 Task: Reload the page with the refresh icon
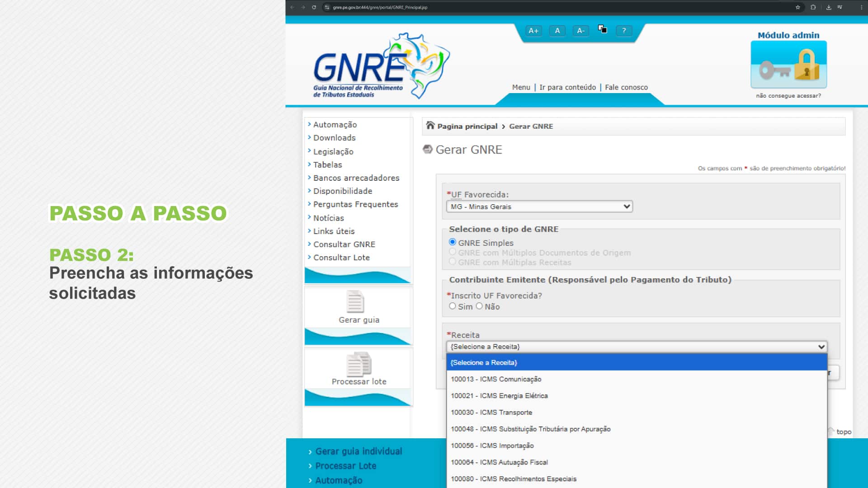pos(314,7)
